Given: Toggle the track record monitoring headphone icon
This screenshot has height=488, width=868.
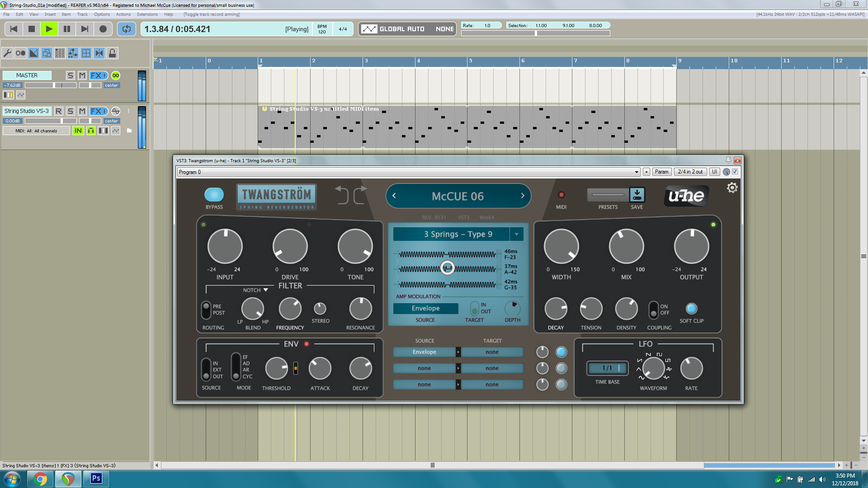Looking at the screenshot, I should click(x=91, y=131).
